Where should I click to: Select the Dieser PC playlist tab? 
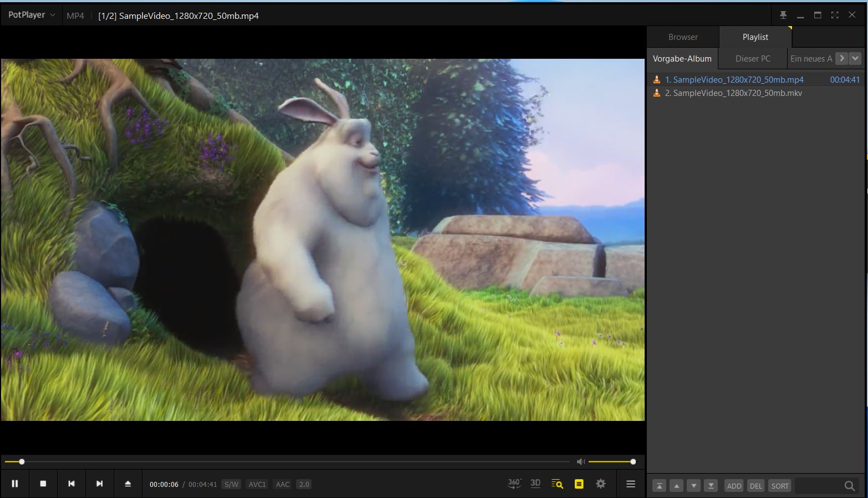point(752,58)
